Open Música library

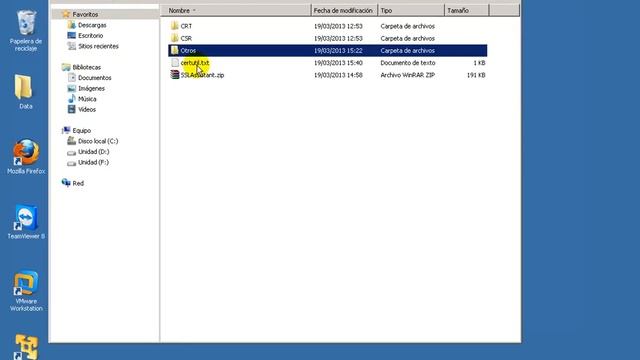(87, 99)
